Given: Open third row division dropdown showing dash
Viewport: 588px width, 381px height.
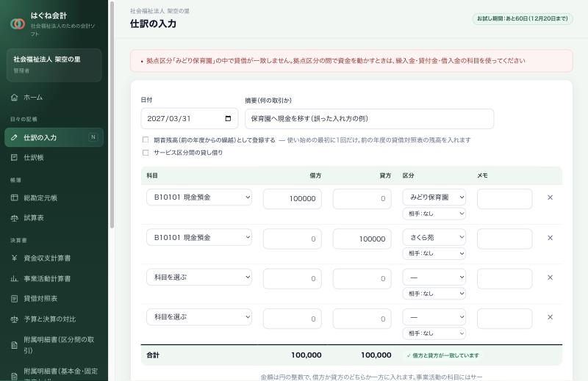Looking at the screenshot, I should click(434, 277).
